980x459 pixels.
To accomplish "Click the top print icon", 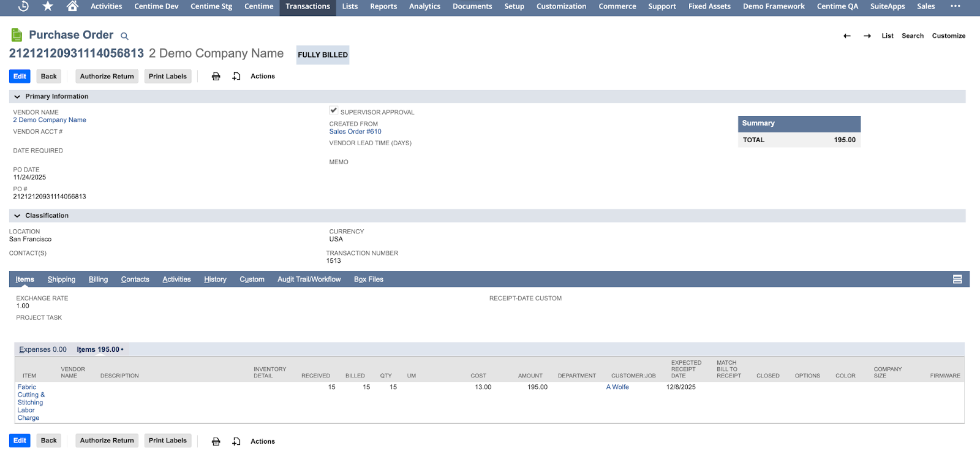I will coord(216,77).
